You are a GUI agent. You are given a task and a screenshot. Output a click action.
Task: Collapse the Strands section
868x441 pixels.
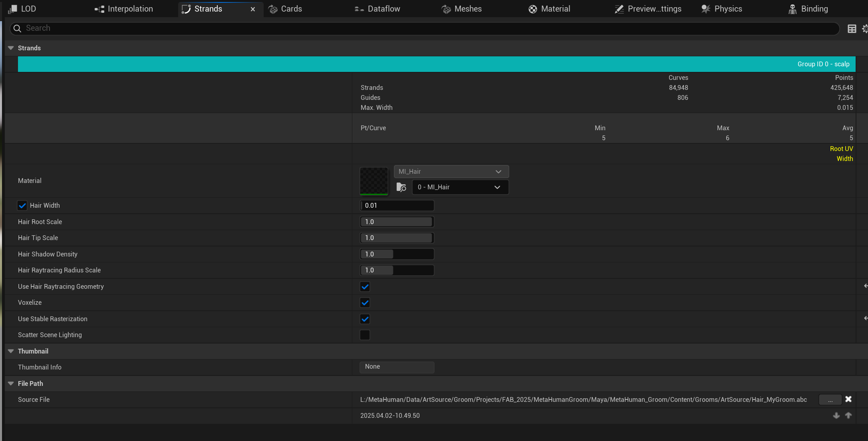click(x=11, y=48)
